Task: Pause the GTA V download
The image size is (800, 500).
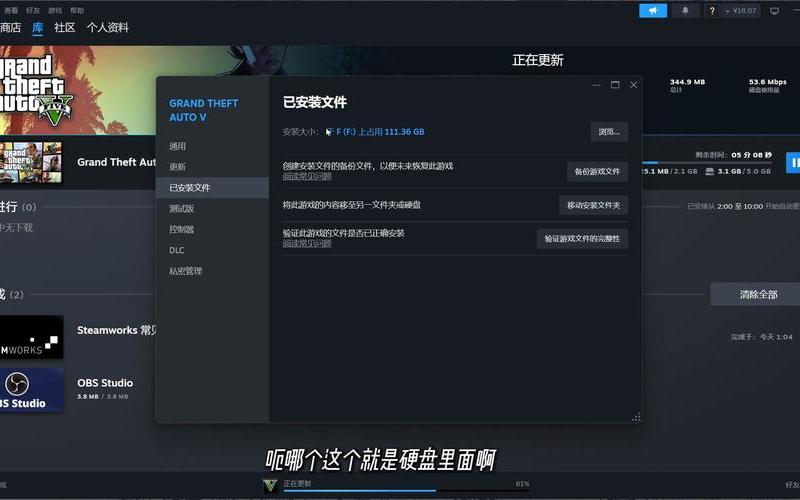Action: tap(793, 163)
